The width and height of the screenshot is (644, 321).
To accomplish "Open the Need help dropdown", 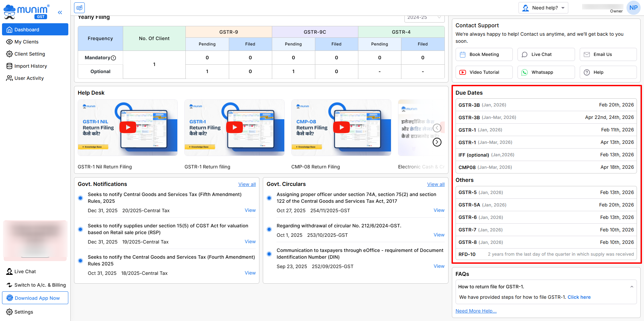I will [543, 8].
